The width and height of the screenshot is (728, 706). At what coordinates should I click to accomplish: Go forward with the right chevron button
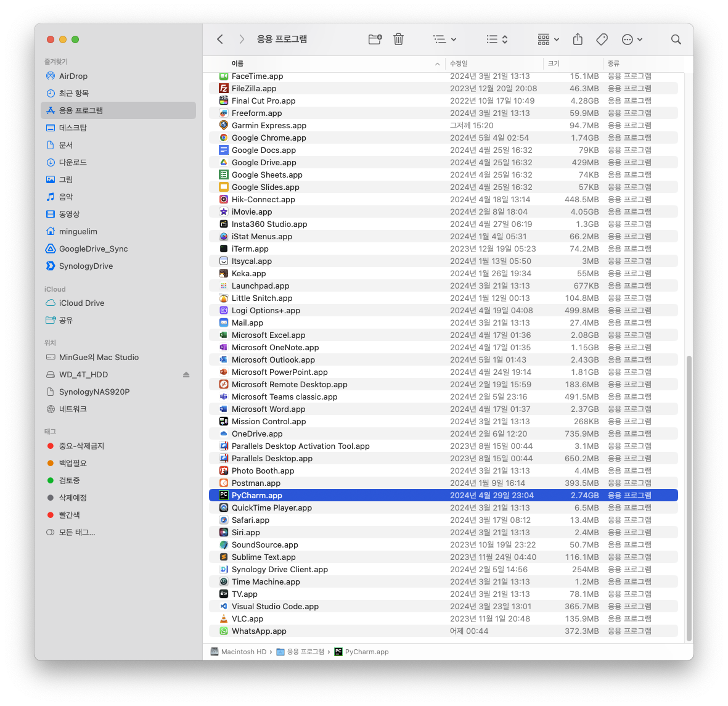click(242, 39)
